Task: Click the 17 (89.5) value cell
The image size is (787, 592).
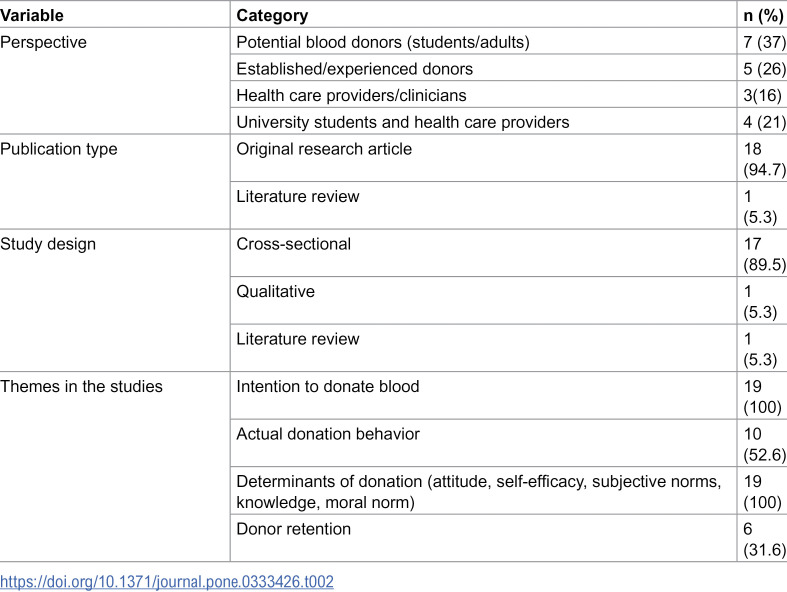Action: (x=764, y=254)
